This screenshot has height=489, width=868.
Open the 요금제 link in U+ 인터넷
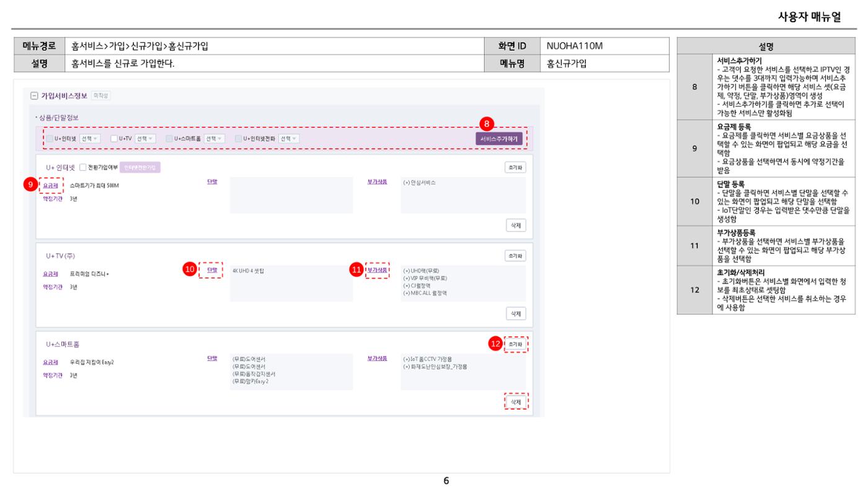[x=50, y=185]
